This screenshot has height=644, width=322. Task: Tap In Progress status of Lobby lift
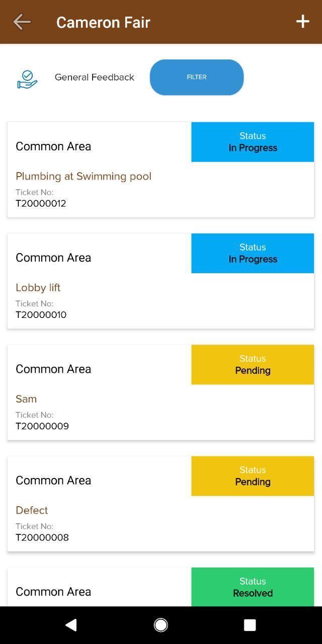253,253
